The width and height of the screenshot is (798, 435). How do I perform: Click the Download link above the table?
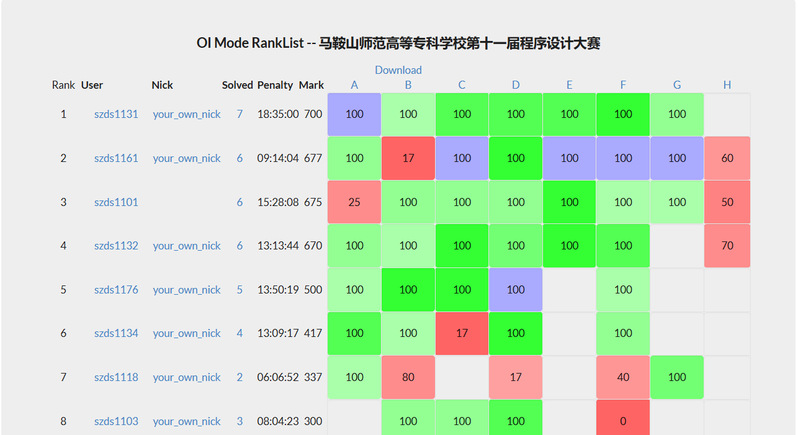(x=398, y=70)
